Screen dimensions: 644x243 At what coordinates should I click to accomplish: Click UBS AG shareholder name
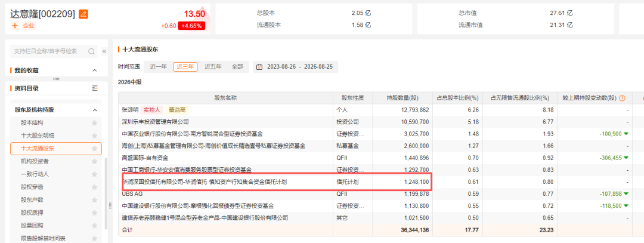tap(132, 193)
